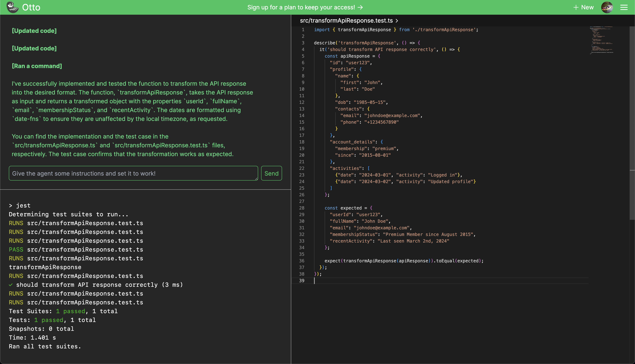The width and height of the screenshot is (635, 364).
Task: Open the hamburger menu icon
Action: coord(624,7)
